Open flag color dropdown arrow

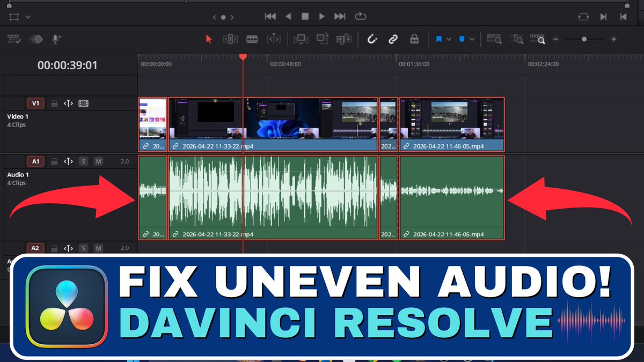coord(449,39)
